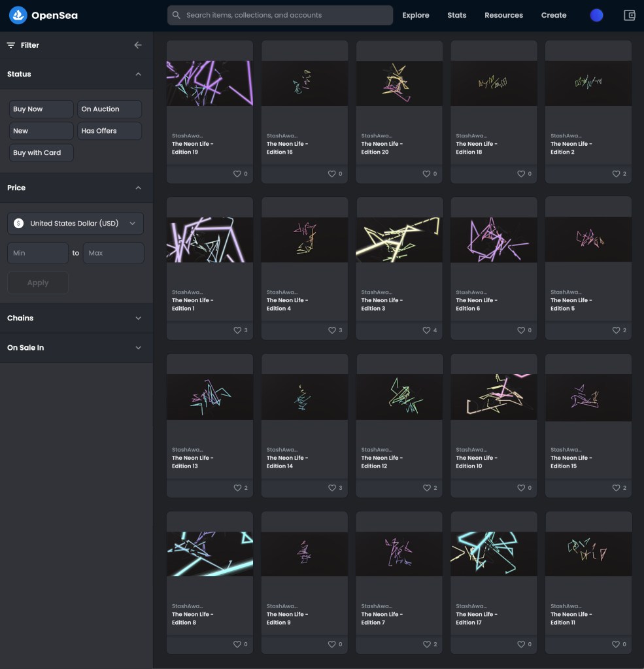
Task: Open the Explore menu
Action: (416, 15)
